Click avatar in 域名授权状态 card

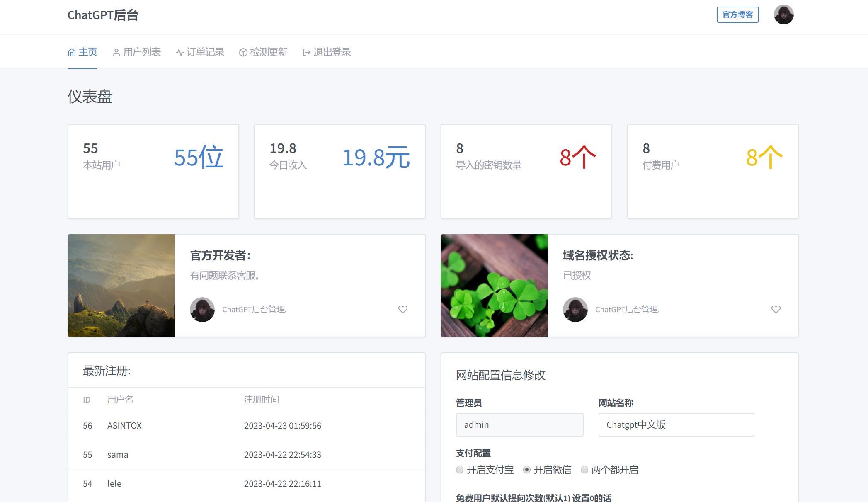click(575, 310)
